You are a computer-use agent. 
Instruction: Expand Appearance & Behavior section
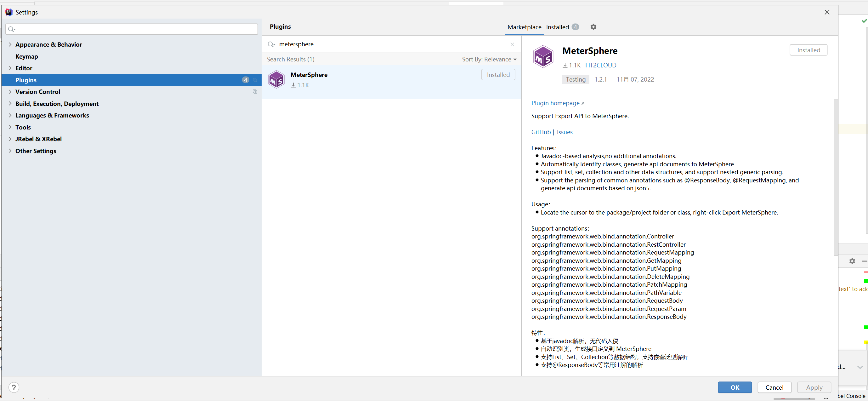[10, 44]
